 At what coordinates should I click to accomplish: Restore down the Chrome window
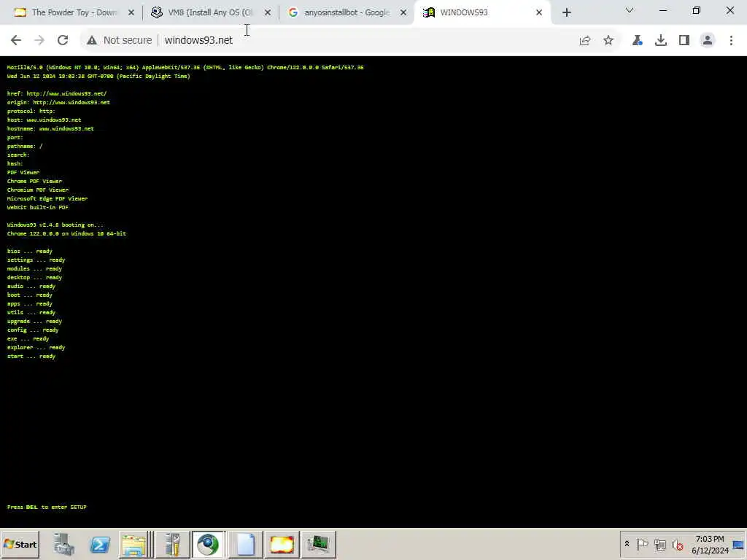pyautogui.click(x=697, y=10)
